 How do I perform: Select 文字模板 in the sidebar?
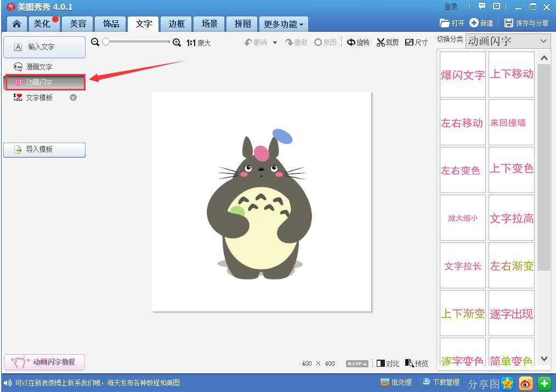click(39, 98)
